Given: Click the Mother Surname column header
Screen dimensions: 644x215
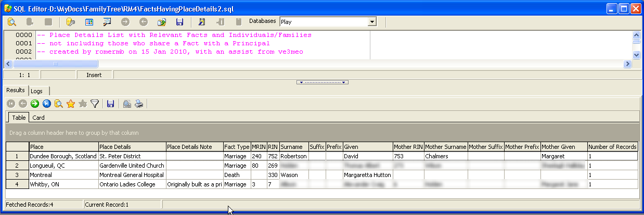Looking at the screenshot, I should tap(446, 147).
